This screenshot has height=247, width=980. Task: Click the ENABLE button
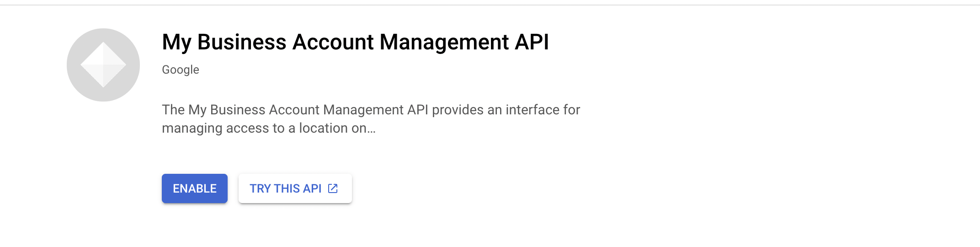click(x=194, y=188)
